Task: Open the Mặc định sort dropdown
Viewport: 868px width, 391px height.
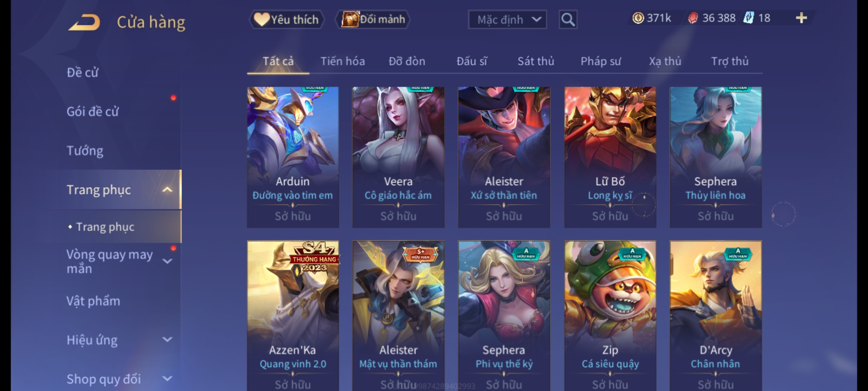Action: pyautogui.click(x=507, y=20)
